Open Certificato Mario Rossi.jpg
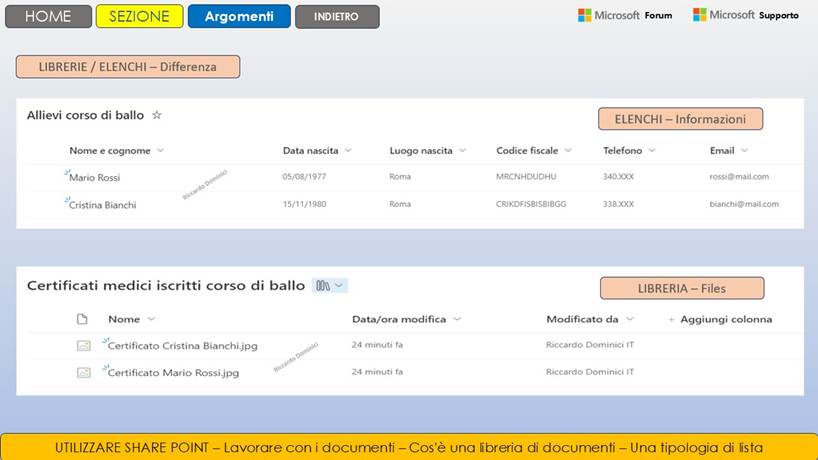 click(x=173, y=373)
